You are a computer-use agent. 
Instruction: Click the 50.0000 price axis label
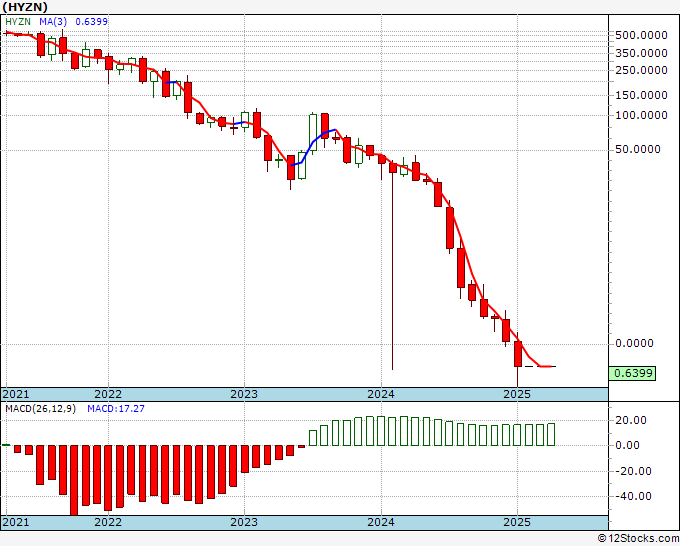(638, 149)
